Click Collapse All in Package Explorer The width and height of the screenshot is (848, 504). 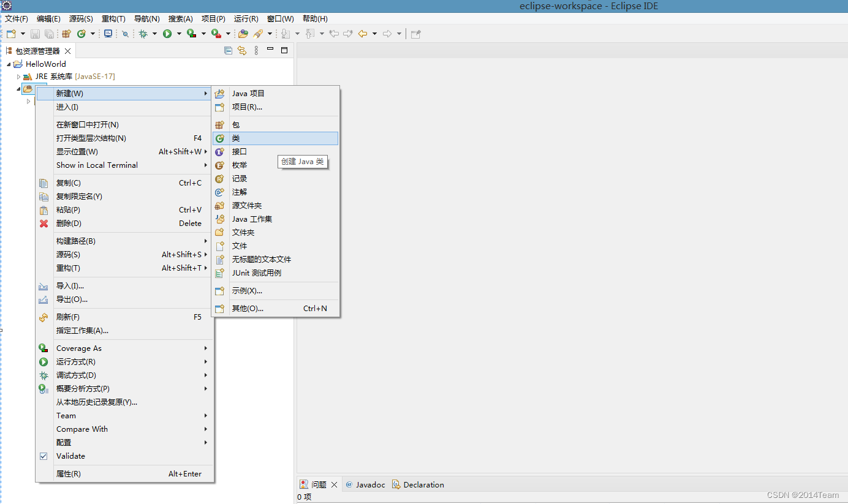point(228,51)
